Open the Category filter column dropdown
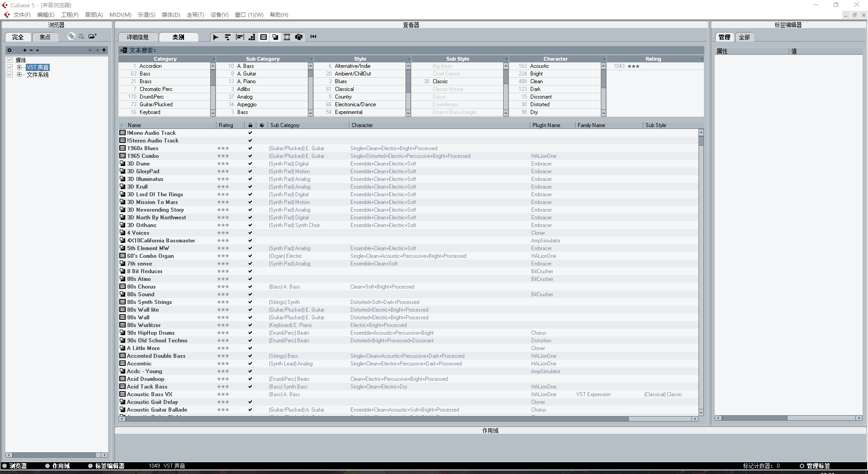The width and height of the screenshot is (868, 474). pyautogui.click(x=213, y=59)
